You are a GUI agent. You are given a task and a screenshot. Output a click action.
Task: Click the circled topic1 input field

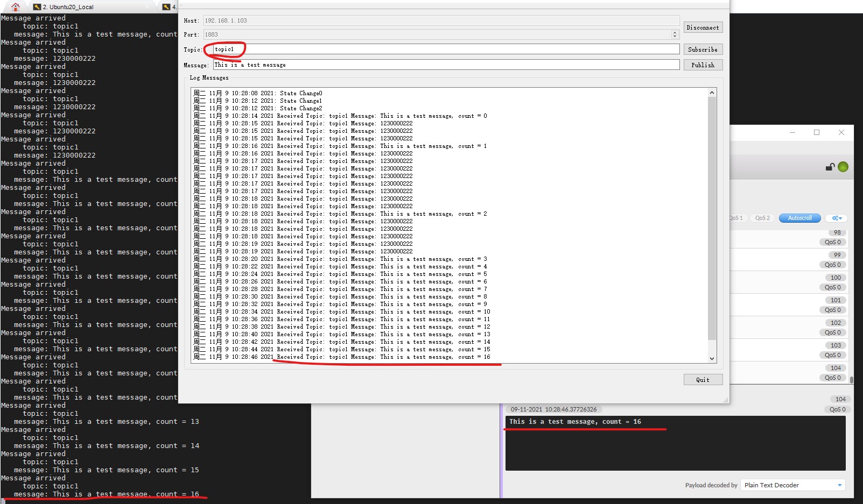(x=225, y=49)
